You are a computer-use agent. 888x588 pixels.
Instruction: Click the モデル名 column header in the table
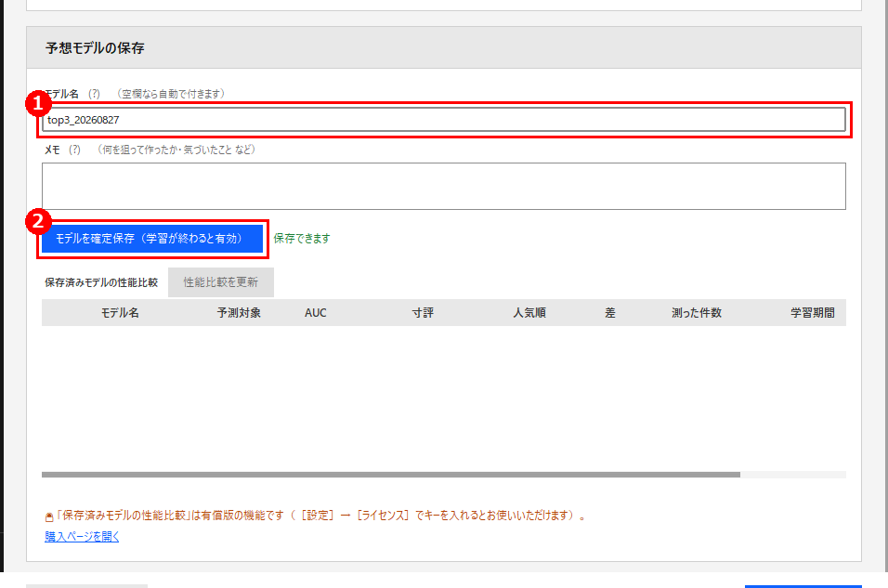click(x=120, y=313)
